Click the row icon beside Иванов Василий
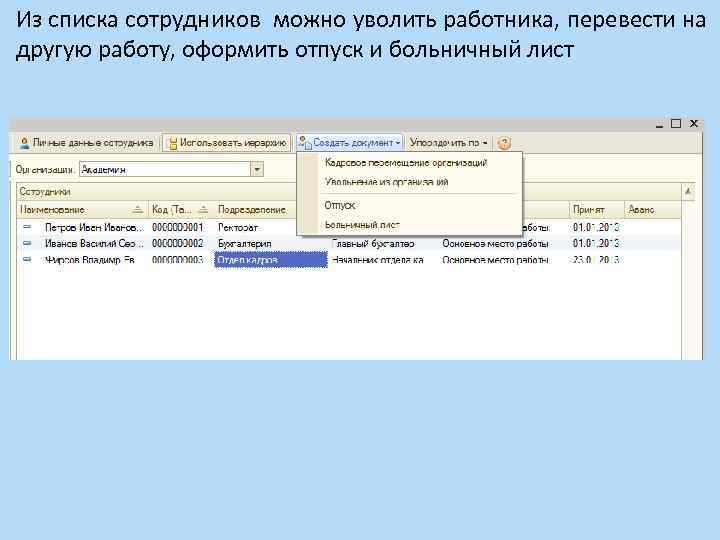Image resolution: width=720 pixels, height=540 pixels. (27, 243)
